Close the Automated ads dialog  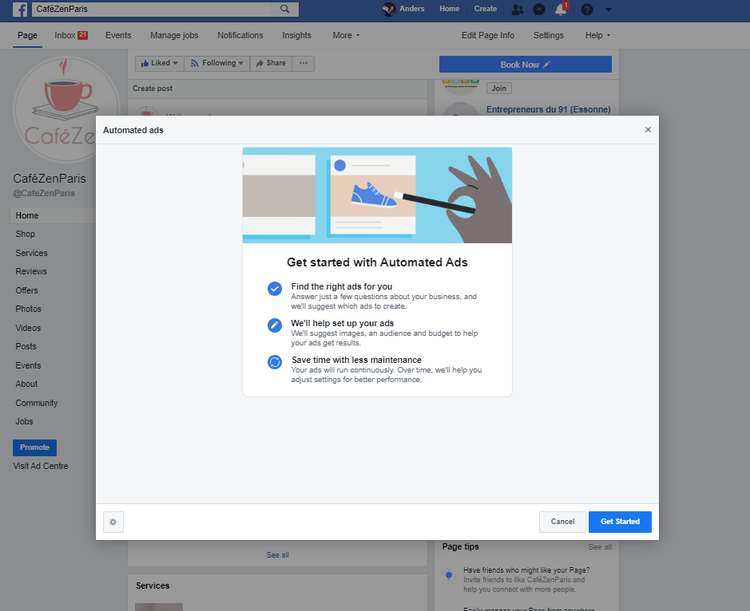coord(648,130)
